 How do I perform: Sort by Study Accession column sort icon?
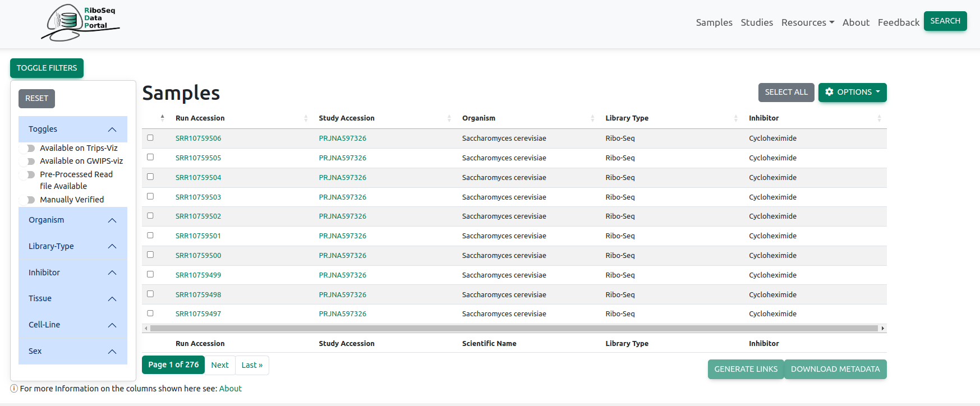[449, 118]
